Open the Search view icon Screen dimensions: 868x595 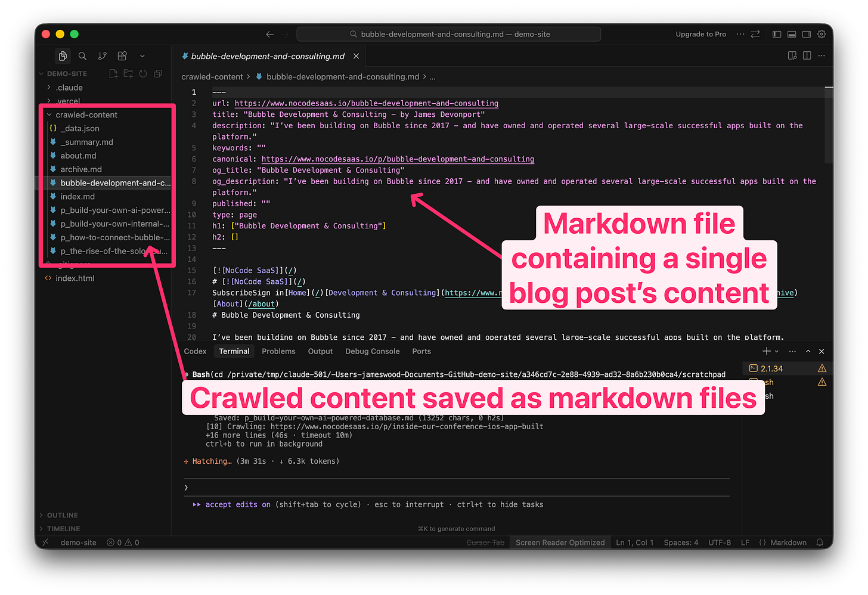pos(82,56)
